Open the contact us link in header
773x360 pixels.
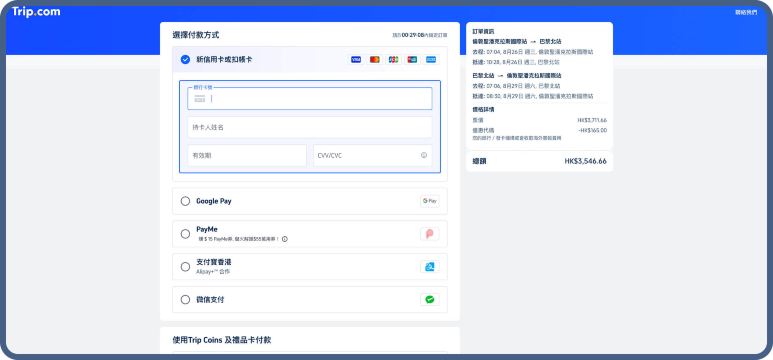click(746, 12)
